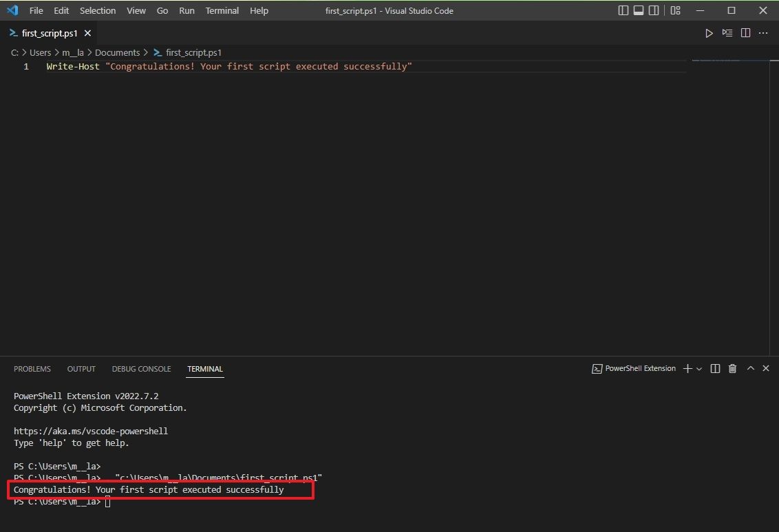Toggle the Secondary Side Bar icon
Screen dimensions: 779x532
(652, 10)
